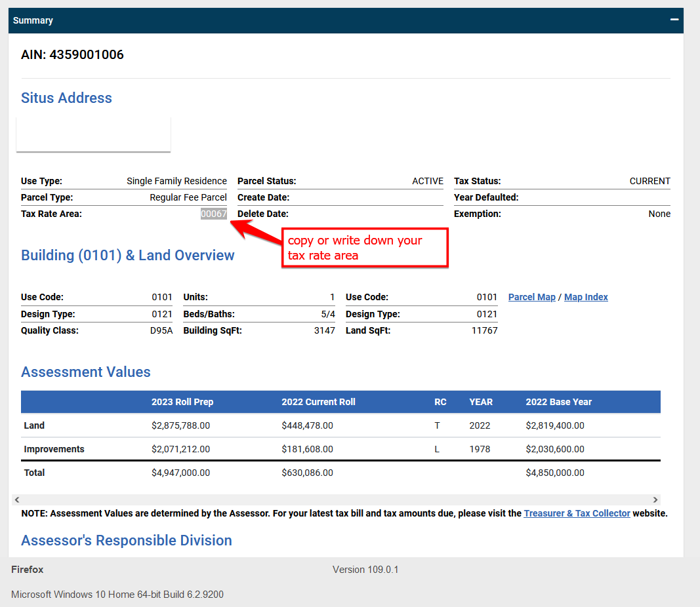Click the Assessment Values section heading
Screen dimensions: 700x607
[85, 372]
